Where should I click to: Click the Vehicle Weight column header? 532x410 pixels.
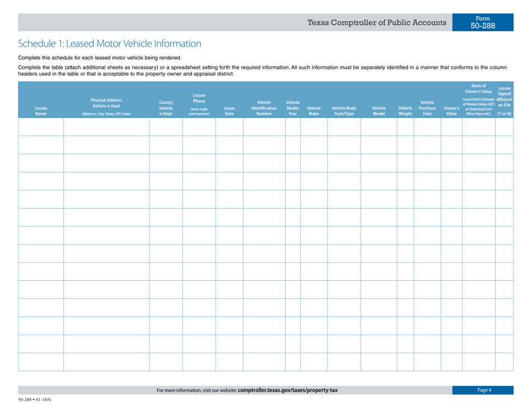pyautogui.click(x=405, y=110)
